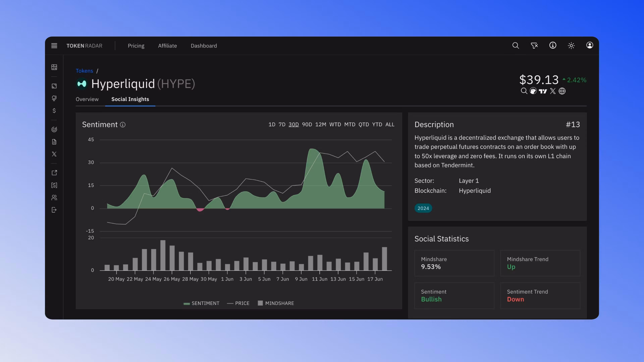644x362 pixels.
Task: Open the document sidebar icon
Action: 54,142
